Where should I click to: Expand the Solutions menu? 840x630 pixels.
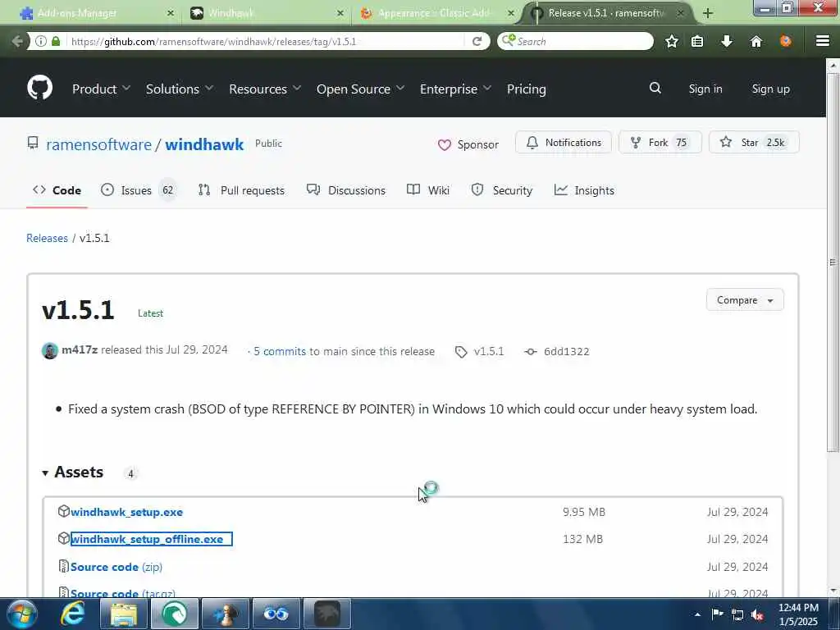pos(180,89)
